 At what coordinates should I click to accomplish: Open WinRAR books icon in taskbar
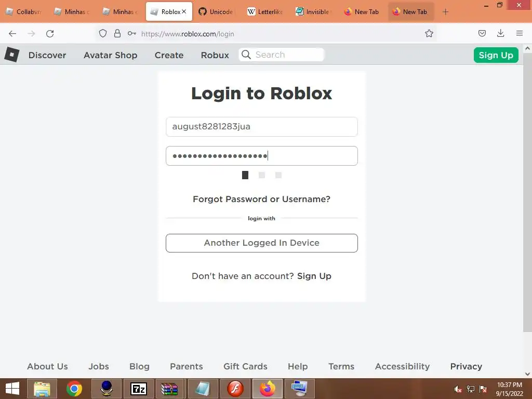(x=170, y=389)
